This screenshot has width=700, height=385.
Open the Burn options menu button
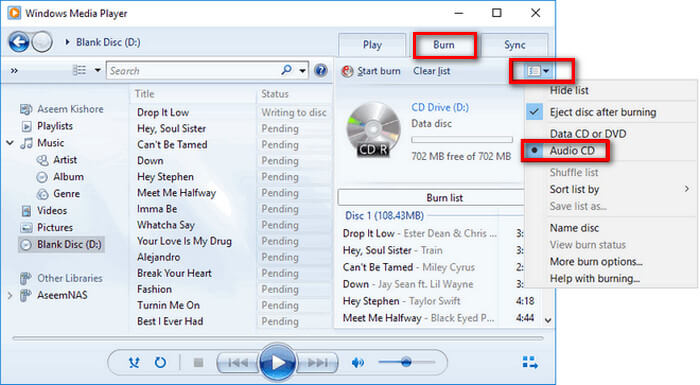538,71
